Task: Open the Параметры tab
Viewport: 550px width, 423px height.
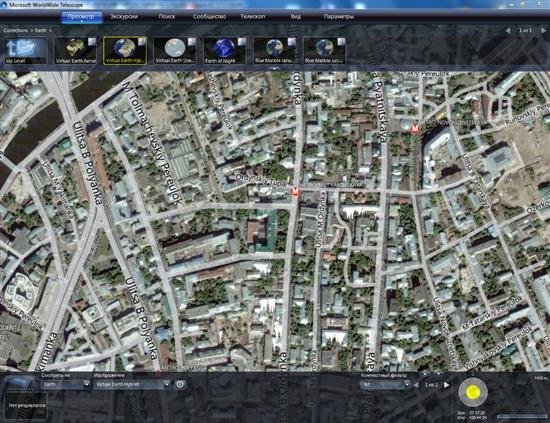Action: [x=338, y=16]
